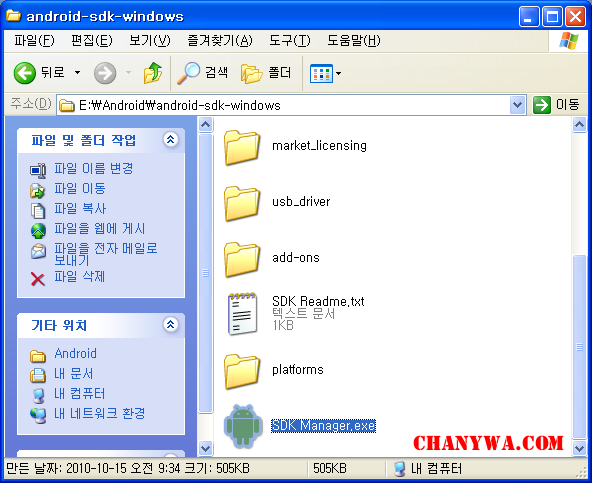The width and height of the screenshot is (592, 483).
Task: Click file list scrollbar down arrow
Action: (x=580, y=449)
